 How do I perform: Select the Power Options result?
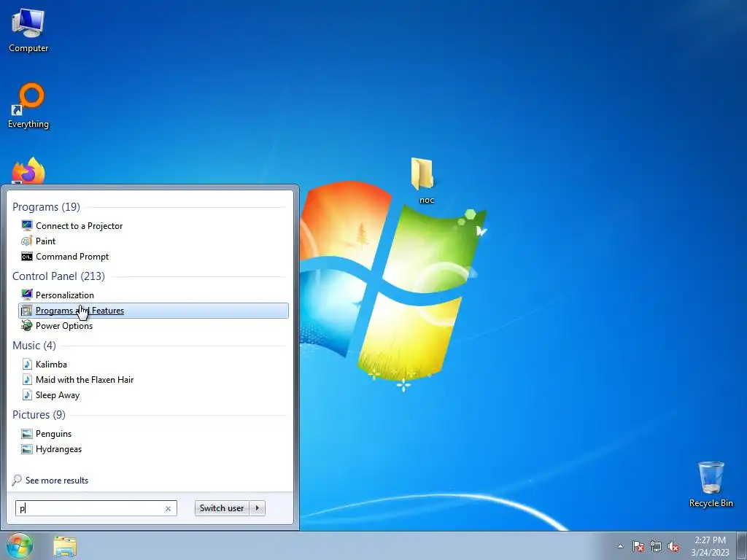153,326
